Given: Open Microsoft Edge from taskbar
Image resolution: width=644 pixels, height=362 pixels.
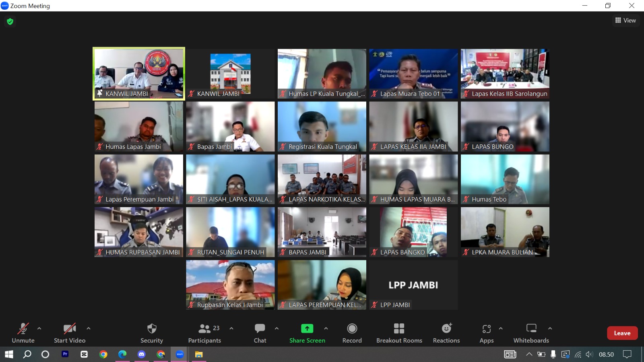Looking at the screenshot, I should coord(122,354).
